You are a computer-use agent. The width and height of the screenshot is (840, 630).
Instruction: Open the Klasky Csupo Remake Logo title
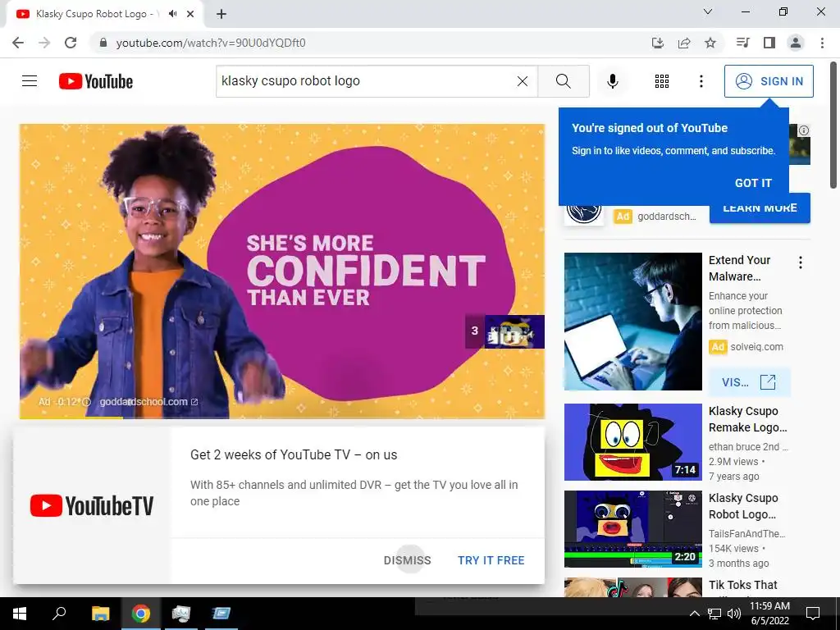click(747, 419)
